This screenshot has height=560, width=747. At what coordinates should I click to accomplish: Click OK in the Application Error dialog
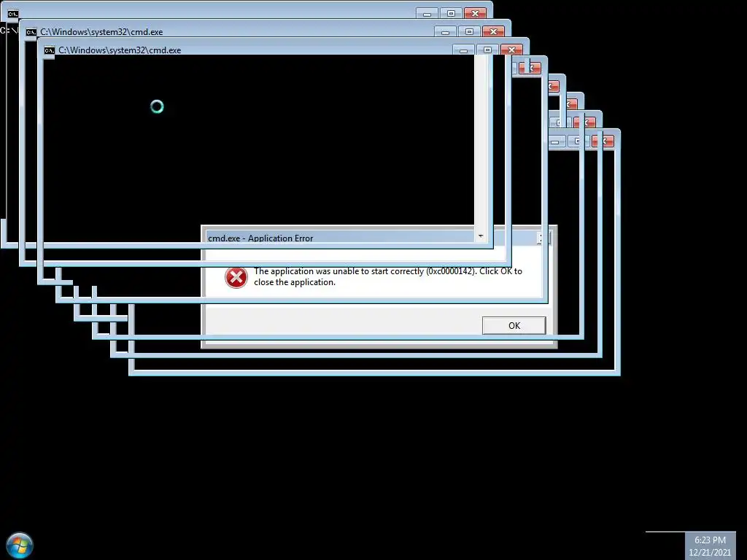[x=514, y=326]
